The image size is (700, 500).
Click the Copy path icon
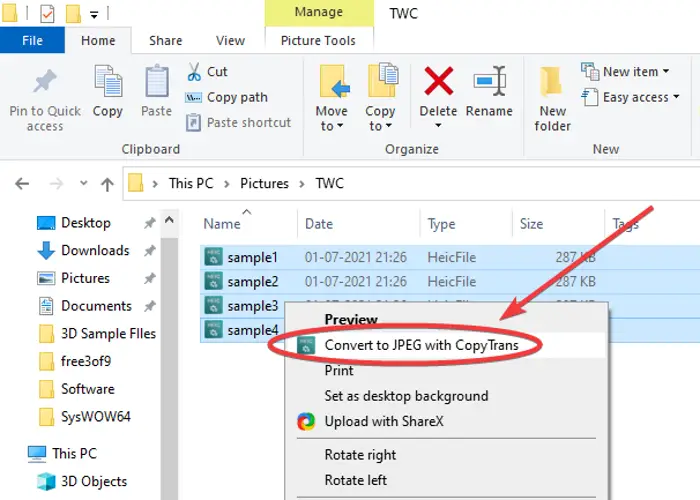coord(193,97)
